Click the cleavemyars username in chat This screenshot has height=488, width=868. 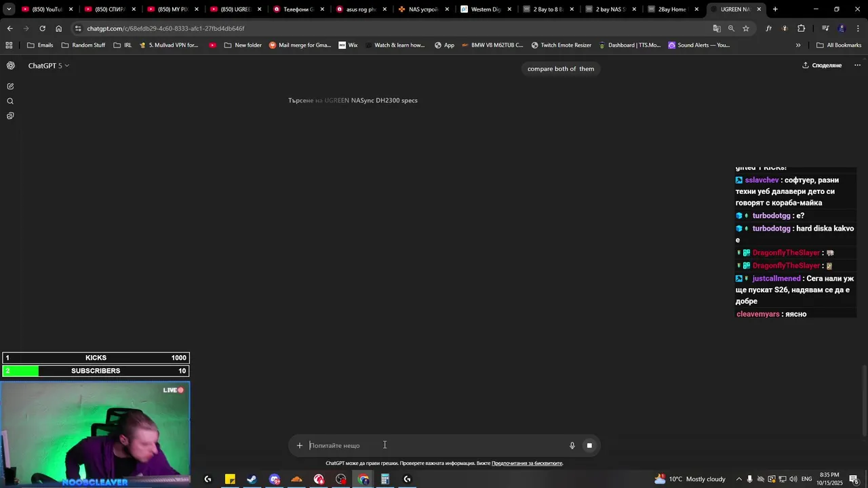point(758,314)
